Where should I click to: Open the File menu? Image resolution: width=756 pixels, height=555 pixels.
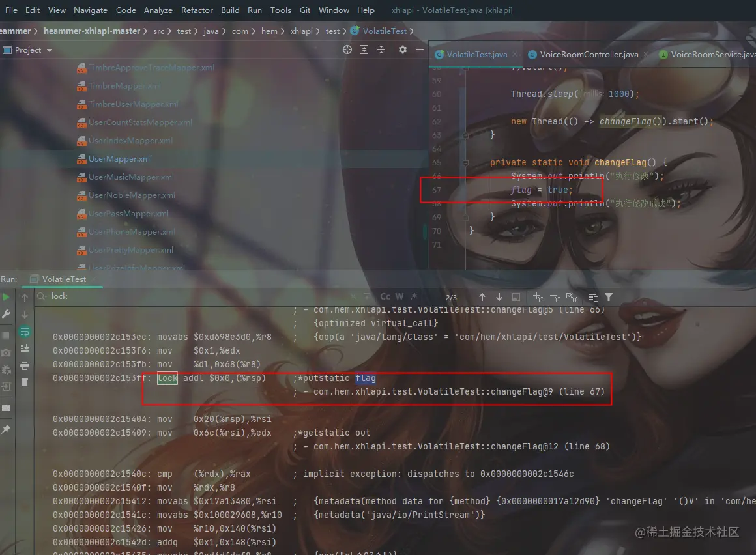click(x=11, y=10)
